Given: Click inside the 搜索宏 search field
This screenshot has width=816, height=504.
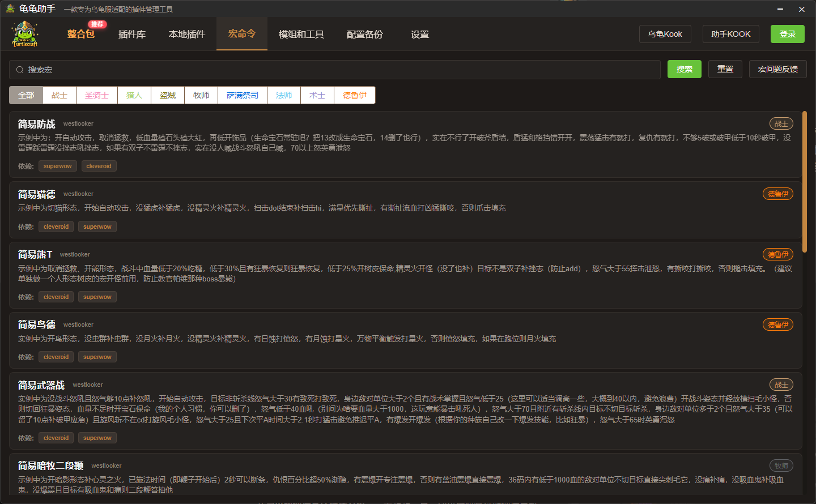Looking at the screenshot, I should (227, 70).
